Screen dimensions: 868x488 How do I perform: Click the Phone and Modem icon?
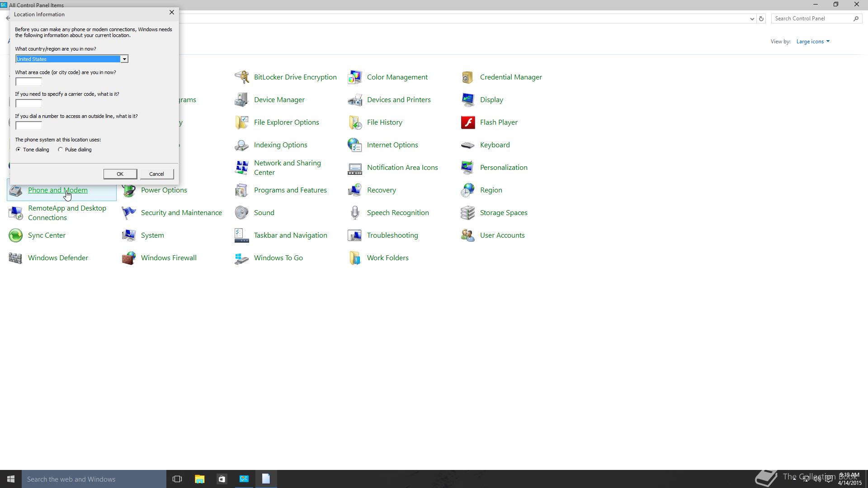(16, 191)
